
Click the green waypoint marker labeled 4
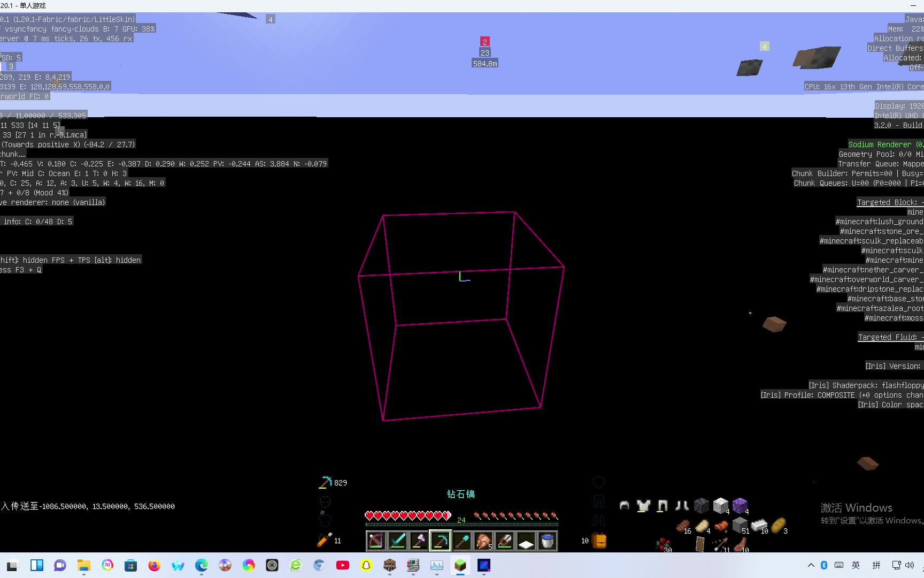click(x=765, y=47)
